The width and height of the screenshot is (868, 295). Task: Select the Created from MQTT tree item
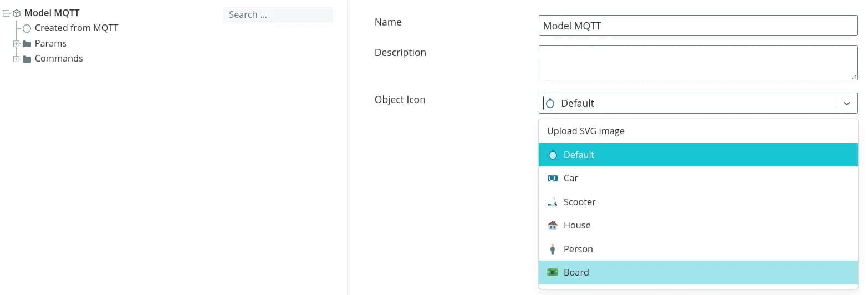coord(76,28)
